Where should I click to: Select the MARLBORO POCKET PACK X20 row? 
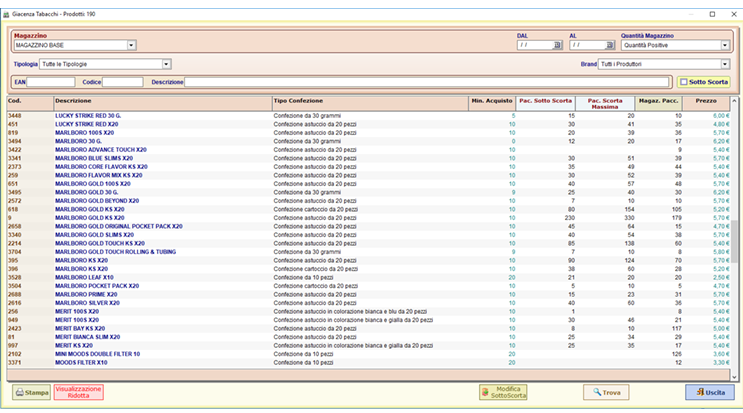click(368, 286)
